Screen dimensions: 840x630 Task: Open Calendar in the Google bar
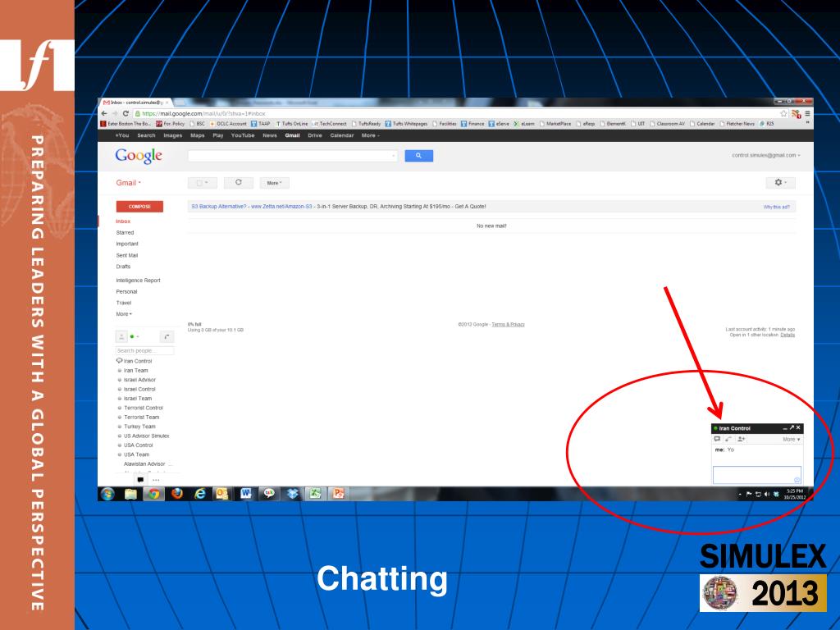342,135
